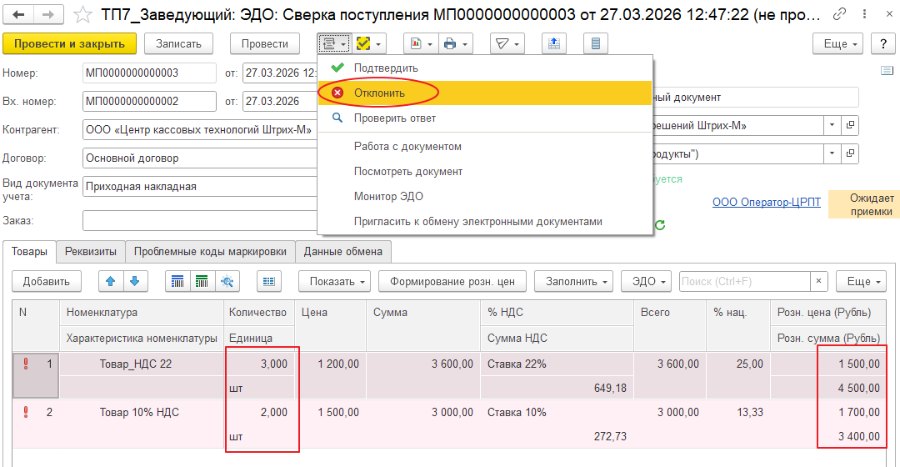The image size is (900, 467).
Task: Click the green refresh icon near status
Action: [x=660, y=225]
